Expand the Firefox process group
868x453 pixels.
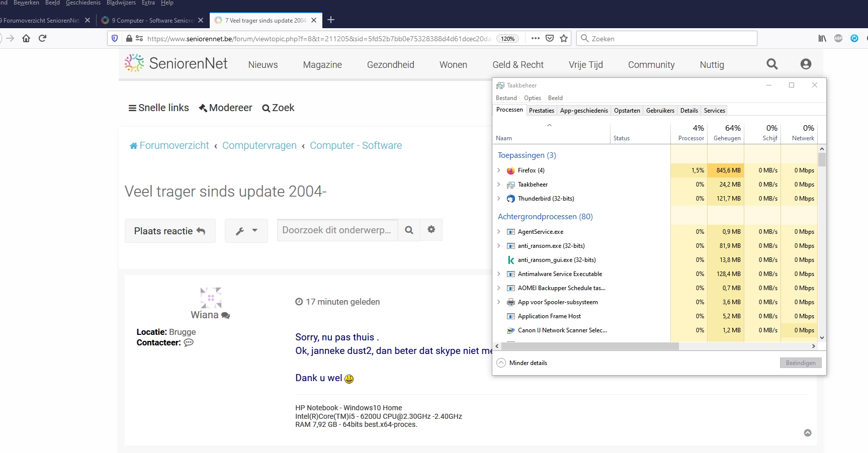[499, 170]
